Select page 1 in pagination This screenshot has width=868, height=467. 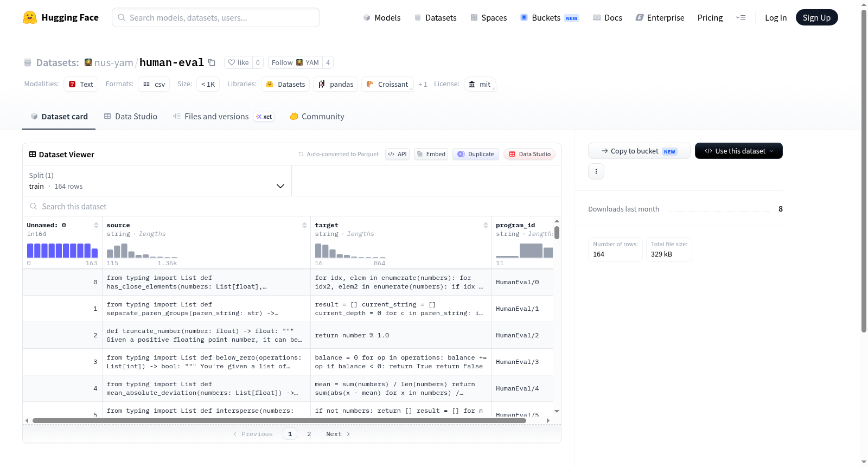click(x=290, y=434)
